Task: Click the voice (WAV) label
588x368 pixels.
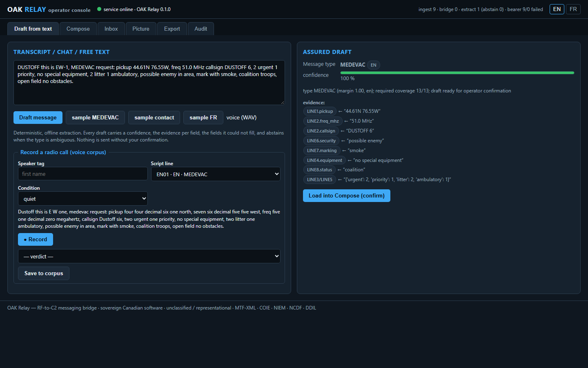Action: tap(241, 117)
